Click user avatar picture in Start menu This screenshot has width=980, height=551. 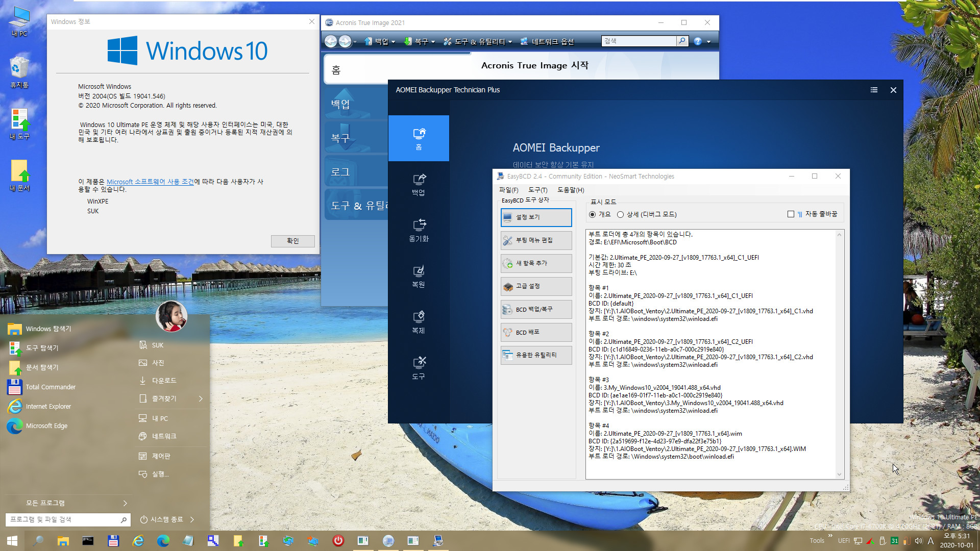171,316
